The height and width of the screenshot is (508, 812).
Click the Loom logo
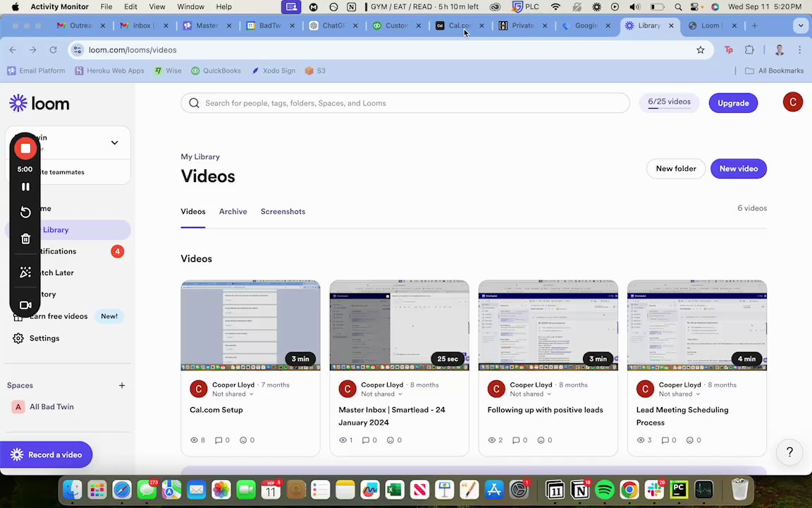pyautogui.click(x=39, y=103)
